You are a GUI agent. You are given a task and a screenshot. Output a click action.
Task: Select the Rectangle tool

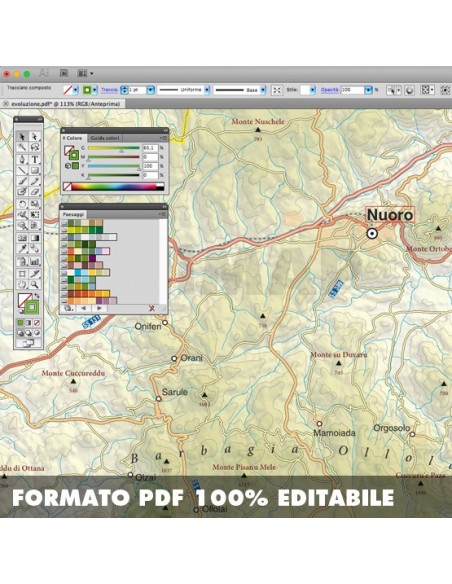(x=35, y=170)
